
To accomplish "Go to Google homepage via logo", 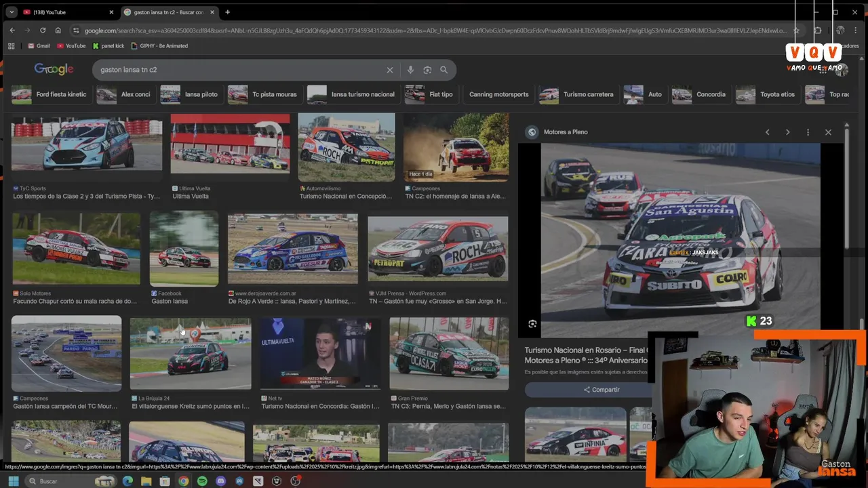I will [x=54, y=69].
